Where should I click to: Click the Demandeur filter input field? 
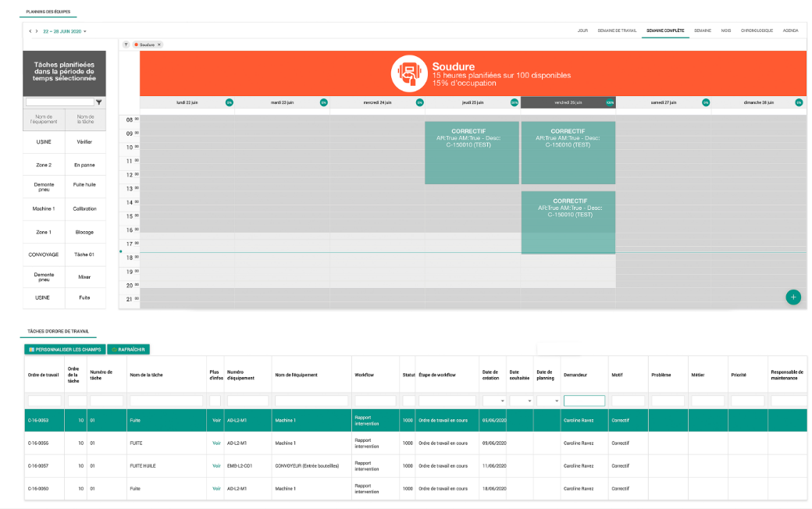click(x=584, y=400)
